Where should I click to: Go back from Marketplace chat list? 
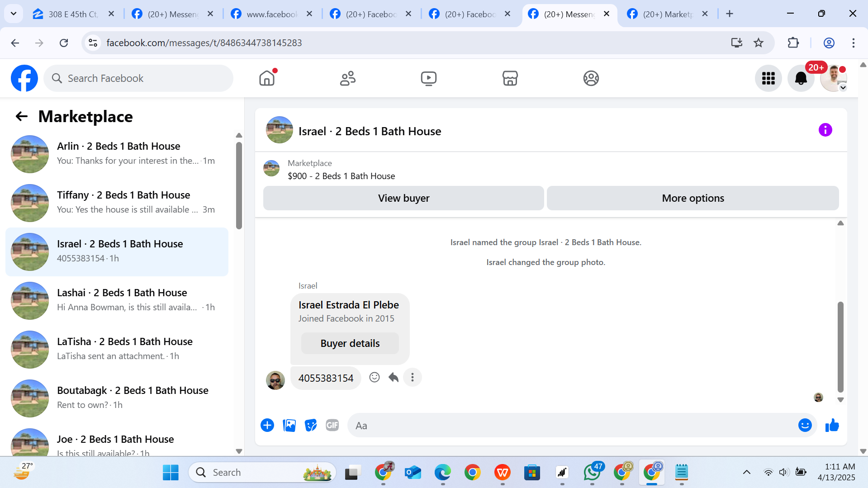(x=22, y=117)
